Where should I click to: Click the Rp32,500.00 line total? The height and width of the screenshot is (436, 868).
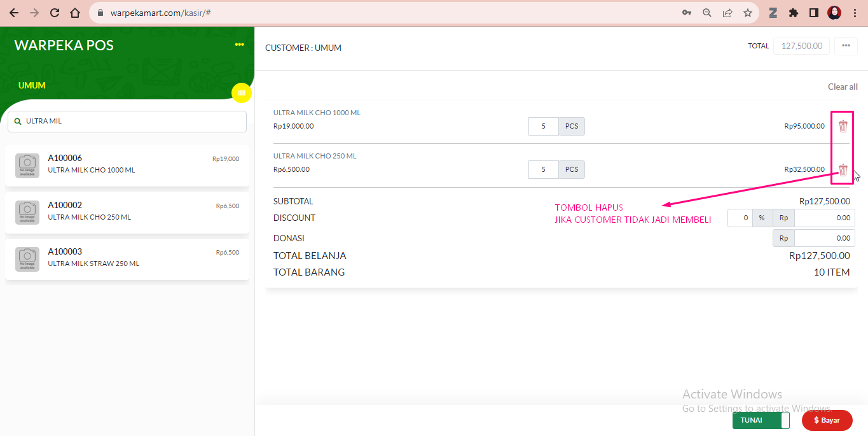point(804,169)
